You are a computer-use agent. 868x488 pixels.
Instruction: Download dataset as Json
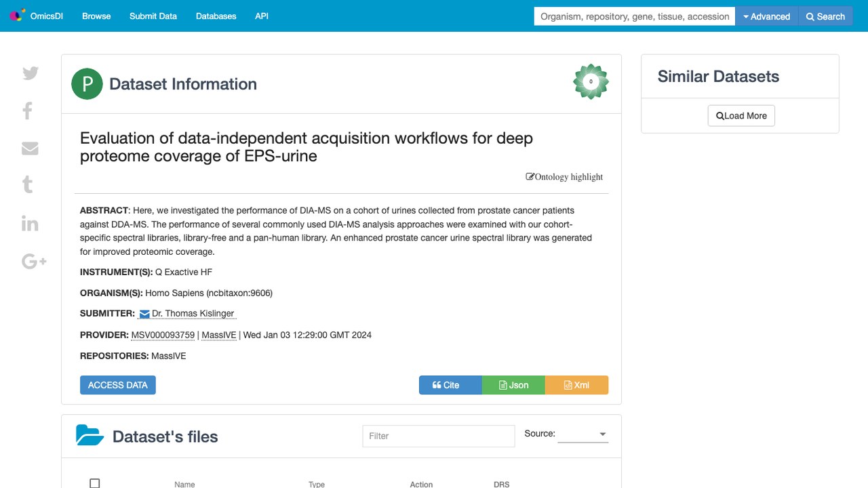pyautogui.click(x=513, y=385)
